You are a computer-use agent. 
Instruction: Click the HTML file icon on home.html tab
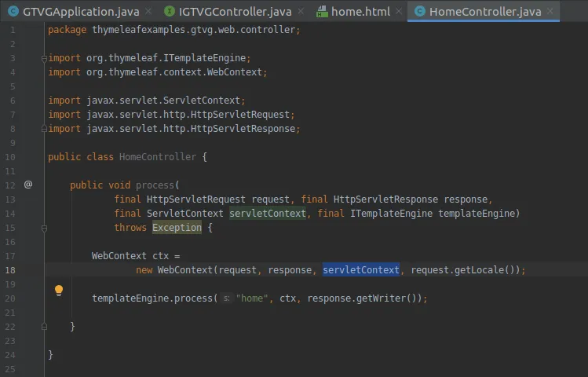(x=322, y=11)
